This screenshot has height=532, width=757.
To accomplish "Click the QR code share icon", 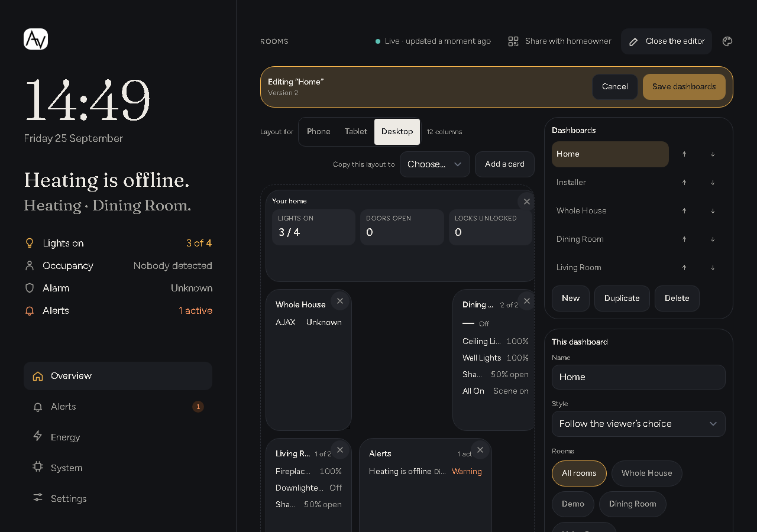I will click(x=513, y=41).
